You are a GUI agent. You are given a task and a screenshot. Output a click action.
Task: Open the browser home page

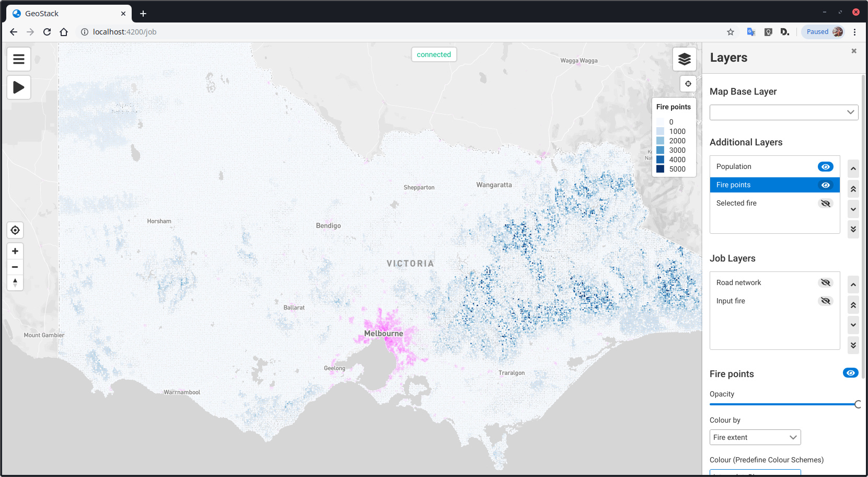click(64, 32)
